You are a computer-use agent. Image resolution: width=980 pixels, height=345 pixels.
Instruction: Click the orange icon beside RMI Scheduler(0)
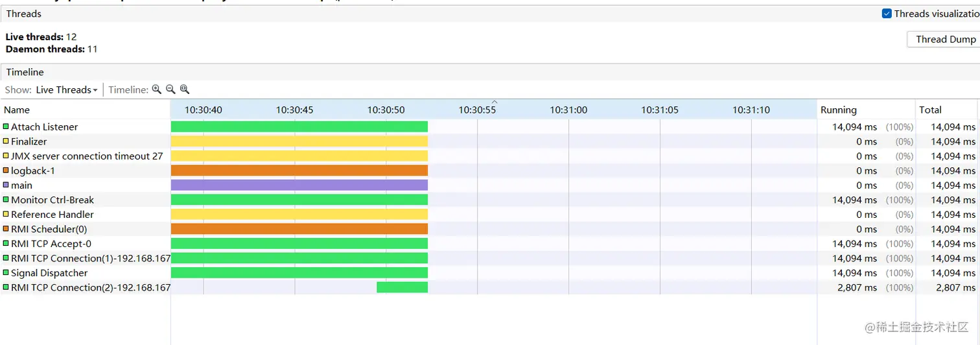tap(6, 229)
